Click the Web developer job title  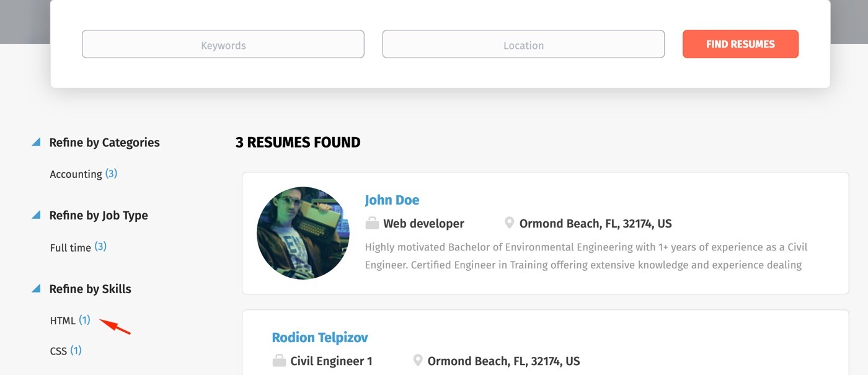[423, 224]
